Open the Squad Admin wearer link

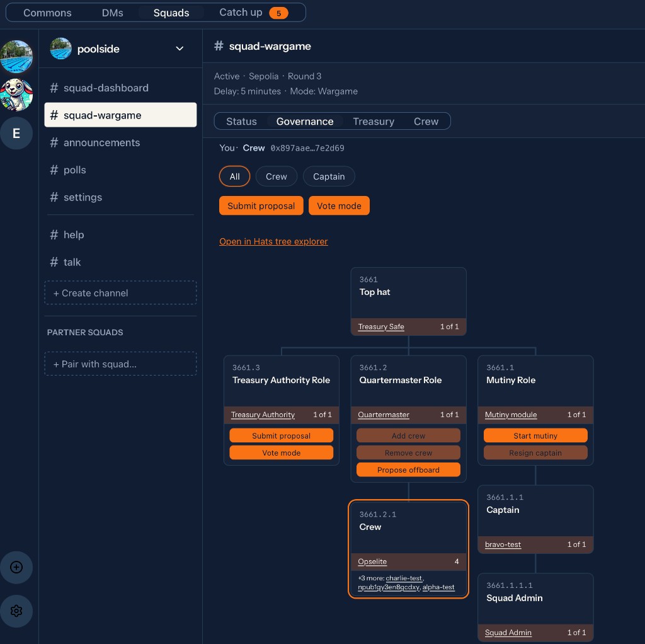click(508, 632)
